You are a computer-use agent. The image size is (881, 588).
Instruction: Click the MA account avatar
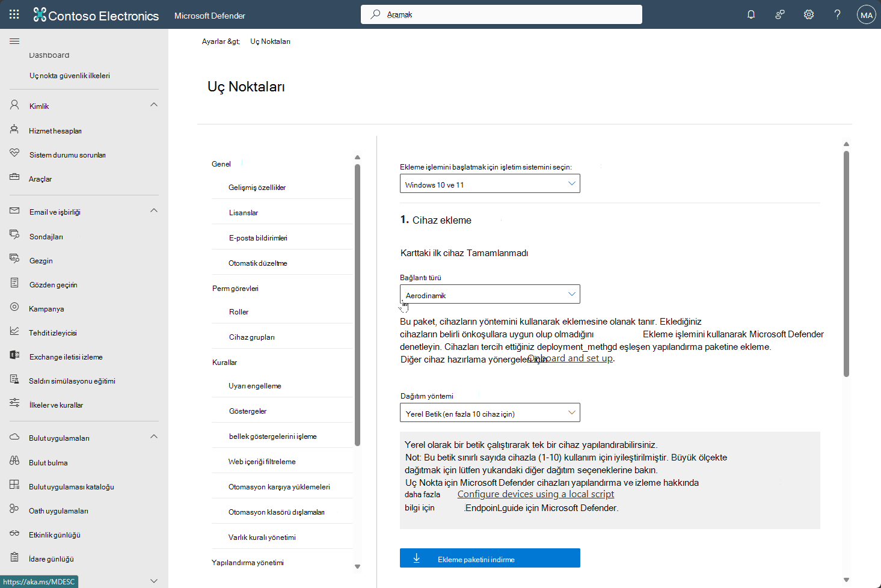tap(866, 14)
